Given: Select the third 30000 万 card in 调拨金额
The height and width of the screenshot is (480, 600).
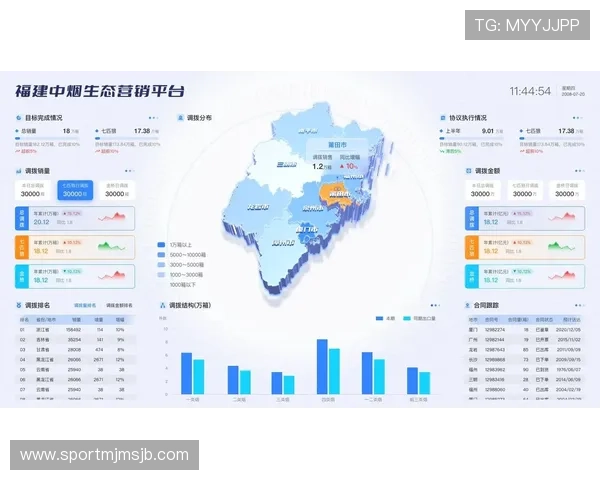Looking at the screenshot, I should point(567,190).
